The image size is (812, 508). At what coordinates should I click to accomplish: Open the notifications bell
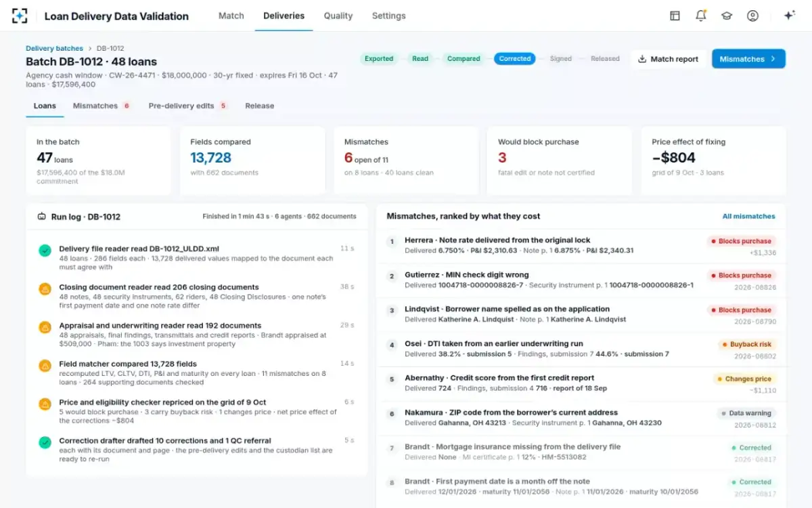pos(701,16)
